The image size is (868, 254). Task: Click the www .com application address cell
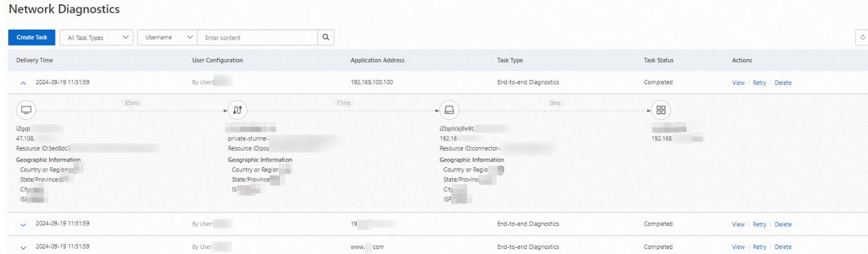click(x=367, y=247)
